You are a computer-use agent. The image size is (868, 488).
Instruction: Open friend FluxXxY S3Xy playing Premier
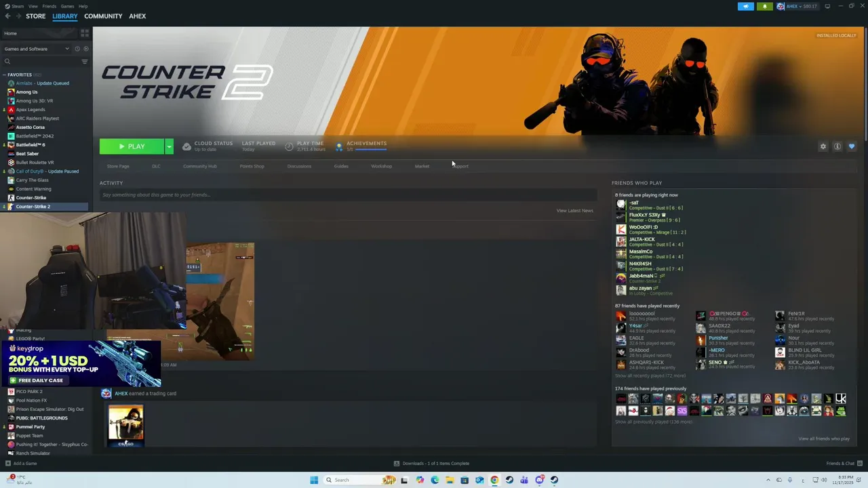tap(649, 218)
